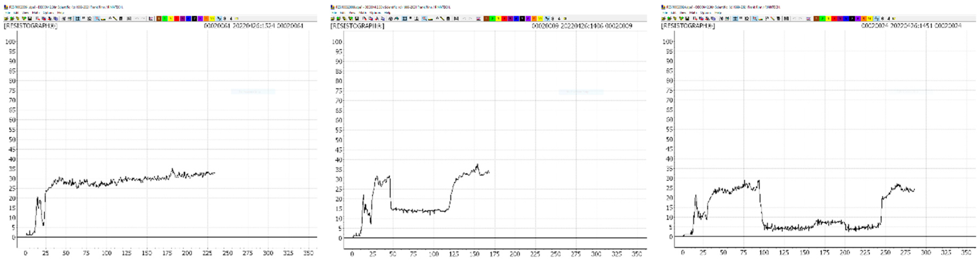Screen dimensions: 980x262
Task: Toggle the highlighted curve button after swatches in 00020024 window
Action: pos(876,18)
